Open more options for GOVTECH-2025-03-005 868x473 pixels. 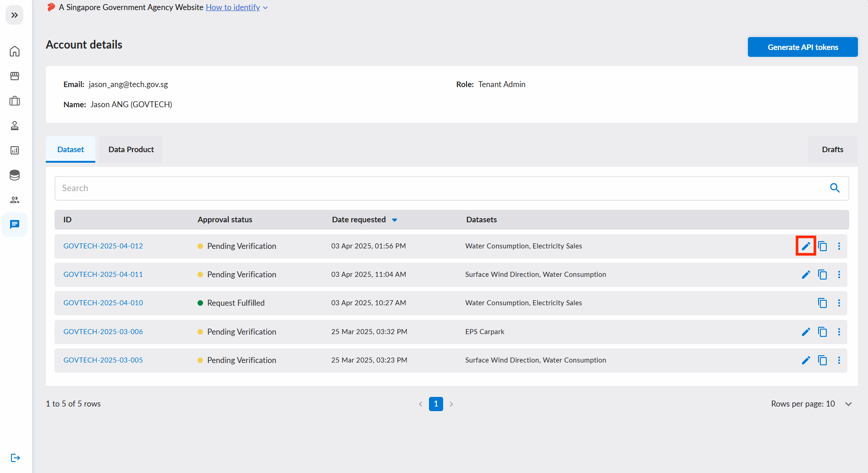pyautogui.click(x=839, y=360)
